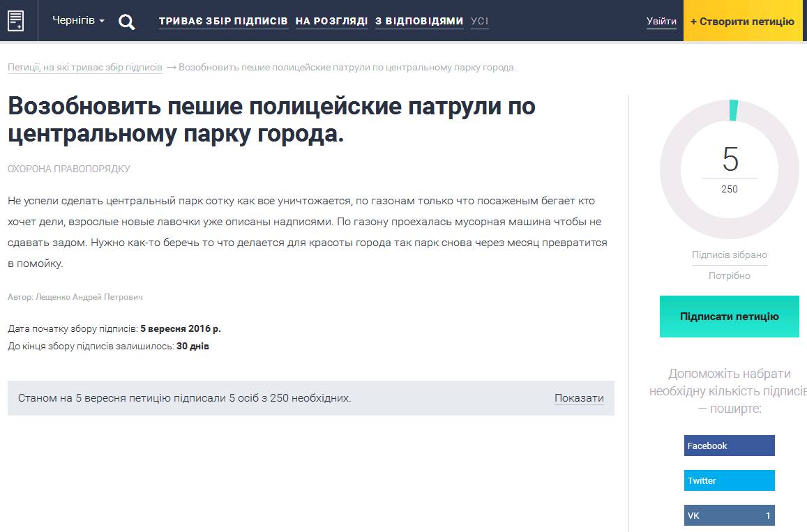The height and width of the screenshot is (532, 807).
Task: Click the Показати link
Action: pos(579,398)
